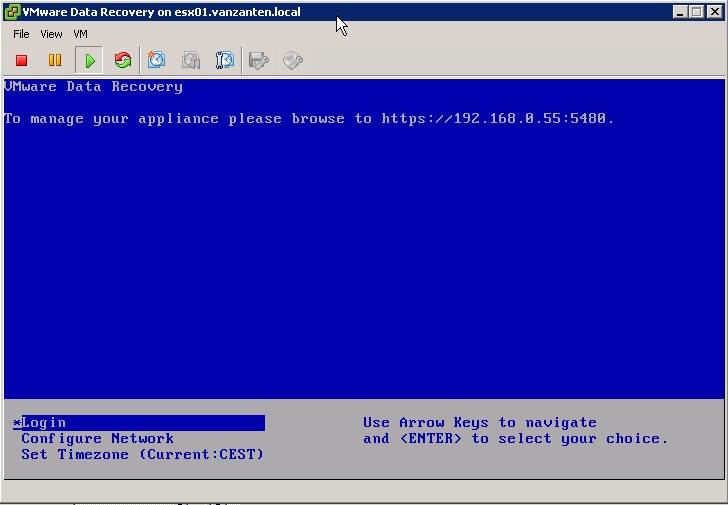
Task: Open the File menu
Action: [21, 34]
